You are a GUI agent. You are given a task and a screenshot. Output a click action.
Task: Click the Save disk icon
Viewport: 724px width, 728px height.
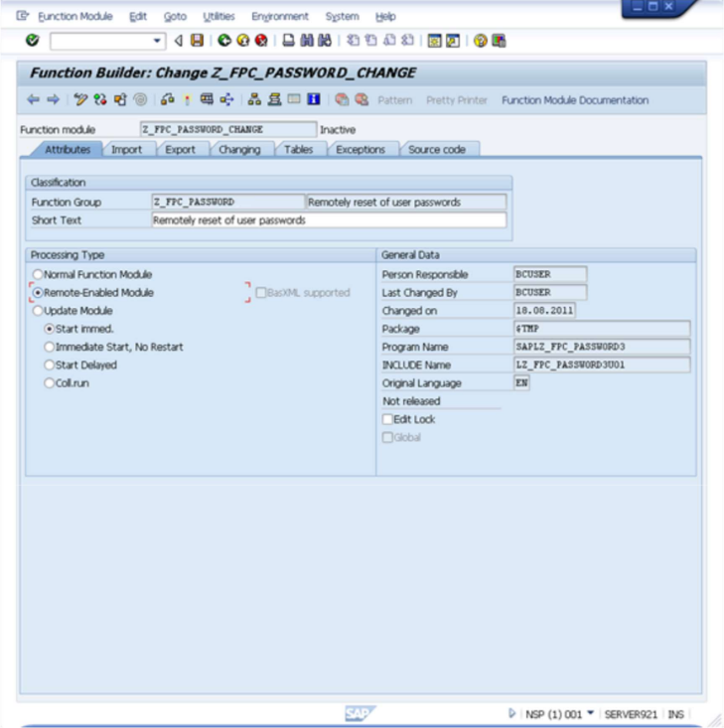click(x=197, y=41)
